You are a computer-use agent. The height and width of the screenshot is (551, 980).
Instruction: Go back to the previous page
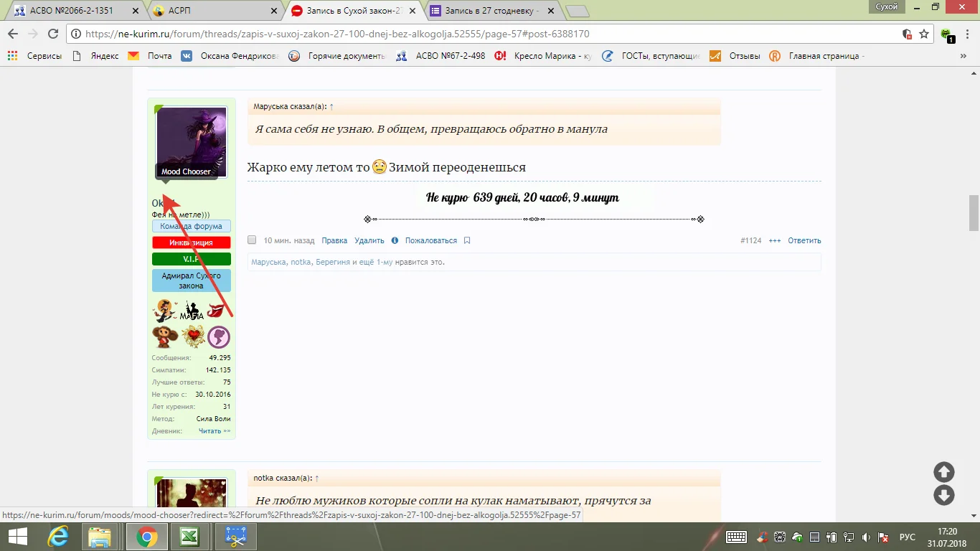pyautogui.click(x=13, y=34)
